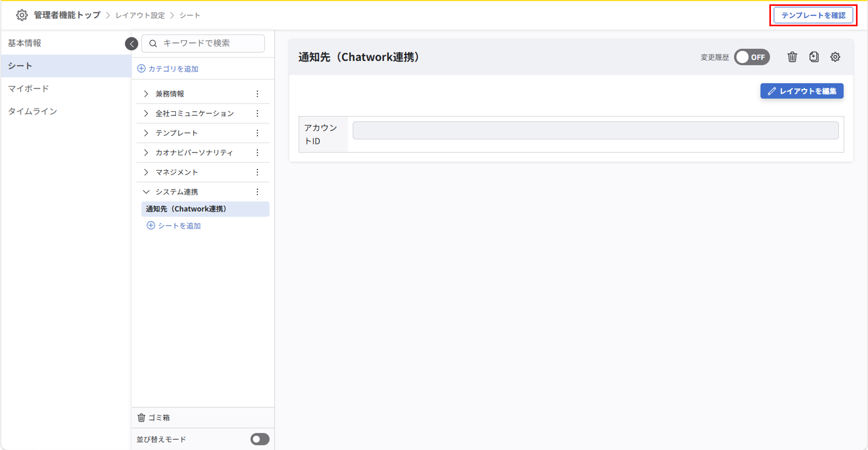
Task: Open sheet settings gear icon in header
Action: (835, 57)
